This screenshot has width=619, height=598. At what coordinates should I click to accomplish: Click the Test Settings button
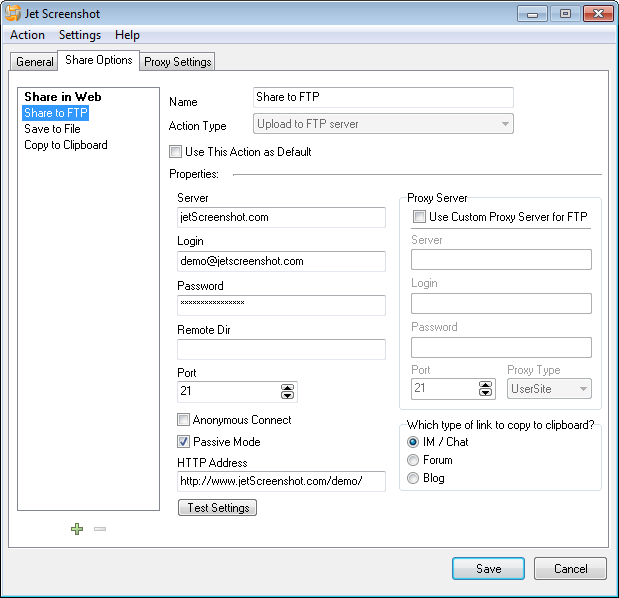[217, 508]
